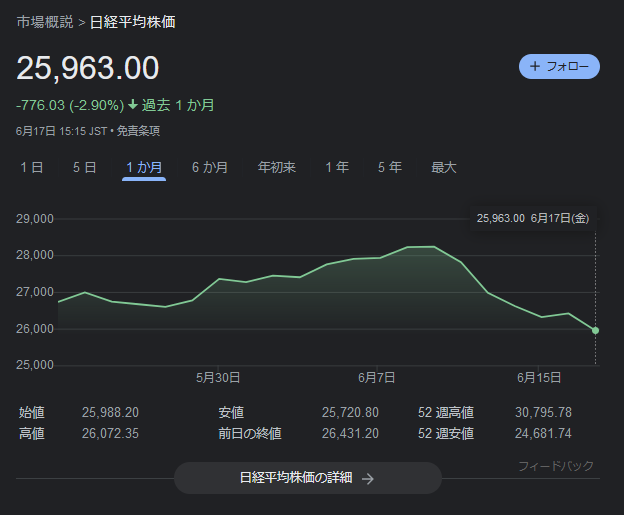Click the 27,000 y-axis label
Image resolution: width=624 pixels, height=515 pixels.
35,292
